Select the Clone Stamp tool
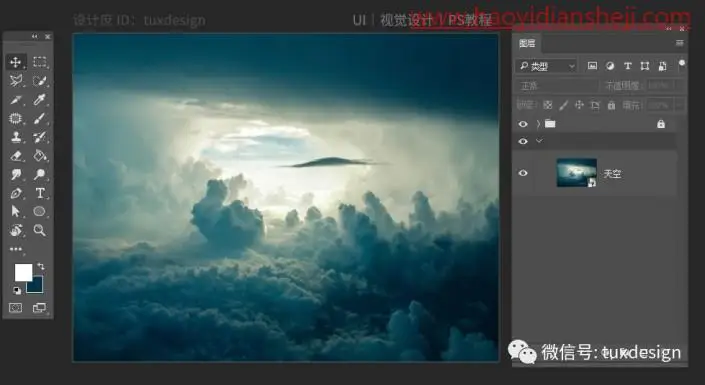The width and height of the screenshot is (705, 385). pos(16,137)
